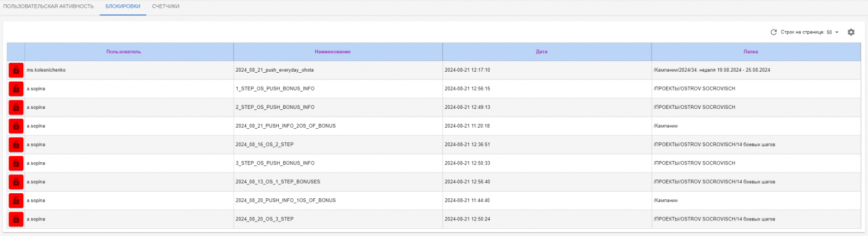
Task: Click the unlock icon for ms.kolesnichenko row
Action: (x=16, y=71)
